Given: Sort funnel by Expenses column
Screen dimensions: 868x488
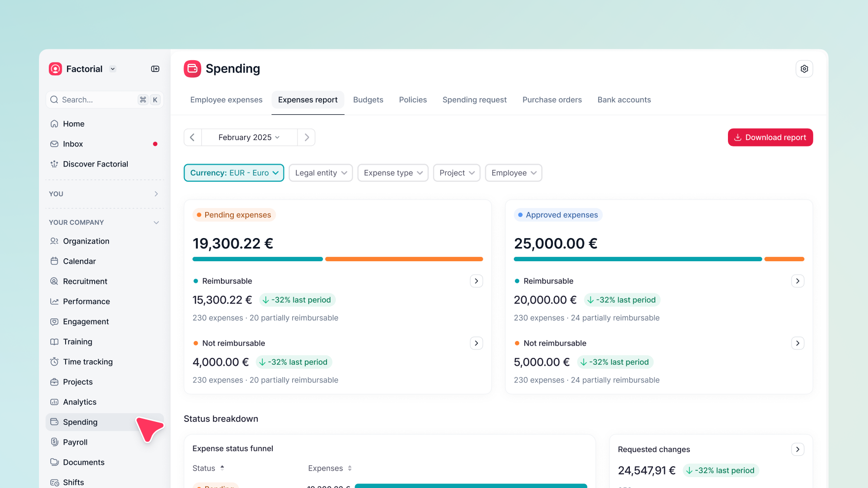Looking at the screenshot, I should [x=330, y=468].
